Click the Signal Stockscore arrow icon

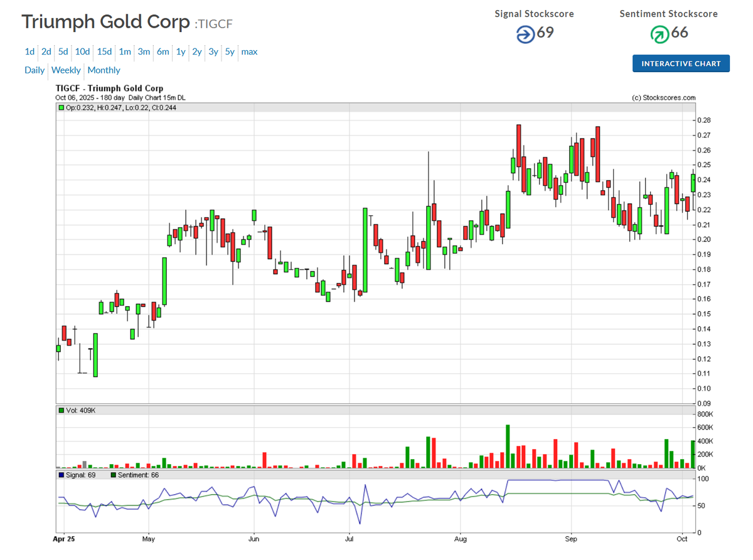[525, 34]
